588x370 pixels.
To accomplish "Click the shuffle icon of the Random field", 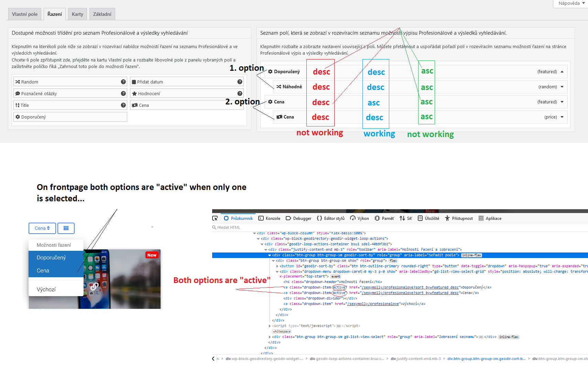I will [18, 82].
